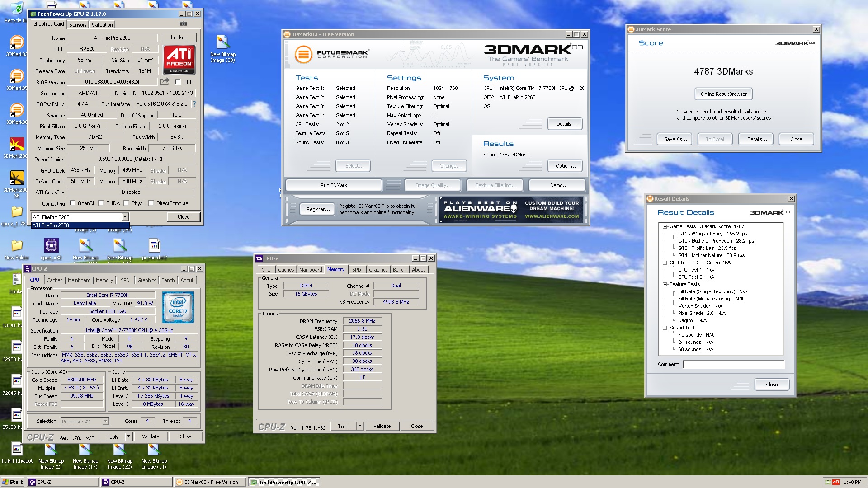This screenshot has height=488, width=868.
Task: Open the SPD tab in CPU-Z Memory window
Action: (357, 270)
